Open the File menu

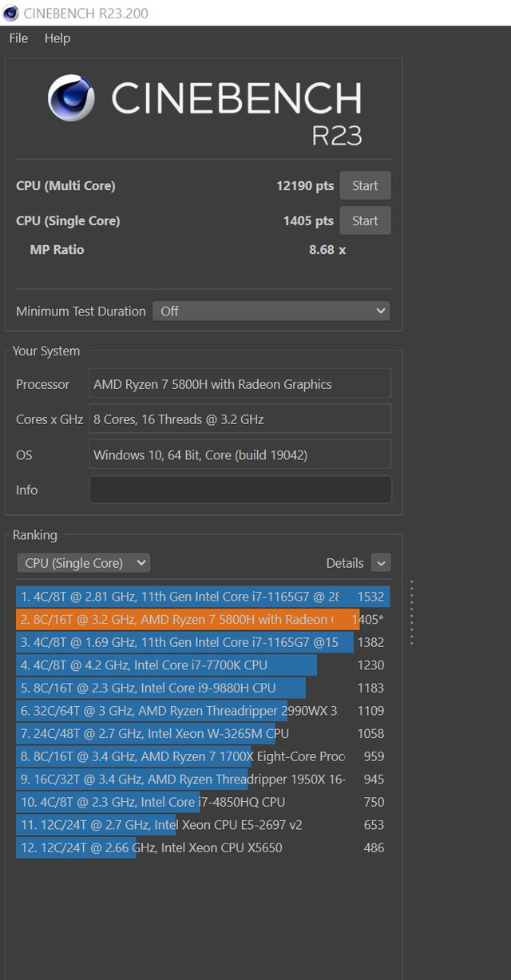[x=18, y=38]
